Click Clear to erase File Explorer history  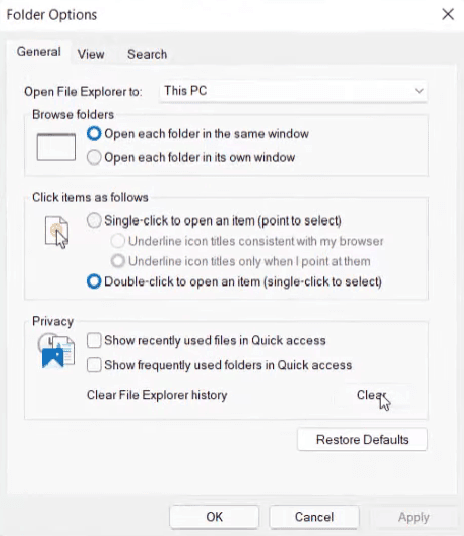click(372, 395)
